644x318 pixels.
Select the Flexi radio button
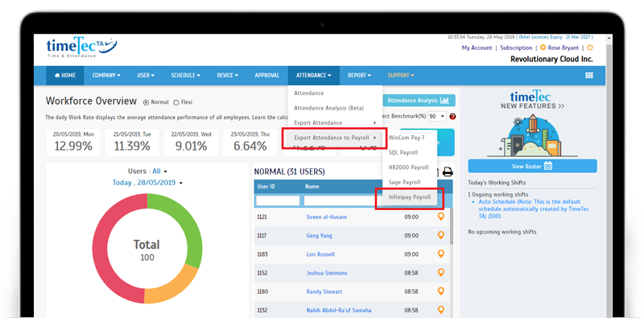click(x=176, y=102)
